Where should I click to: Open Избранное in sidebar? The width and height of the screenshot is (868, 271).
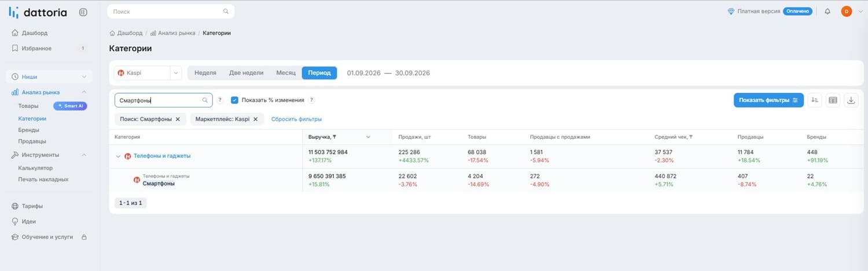(36, 49)
